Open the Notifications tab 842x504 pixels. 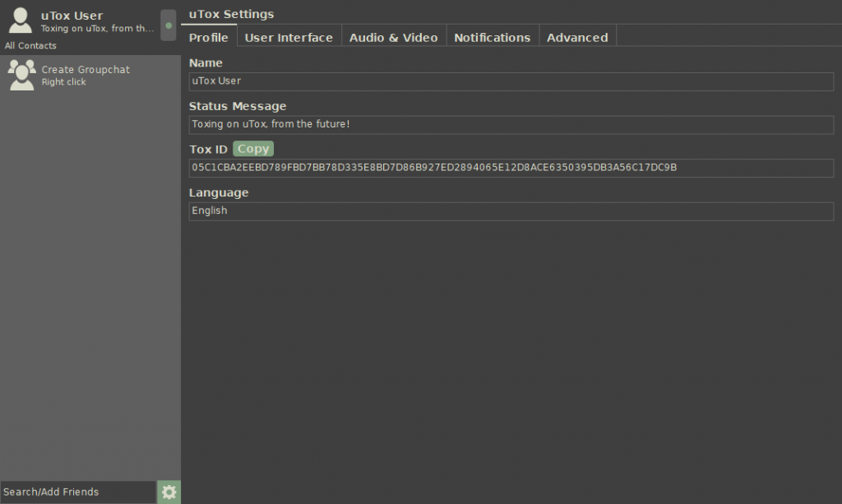tap(492, 38)
